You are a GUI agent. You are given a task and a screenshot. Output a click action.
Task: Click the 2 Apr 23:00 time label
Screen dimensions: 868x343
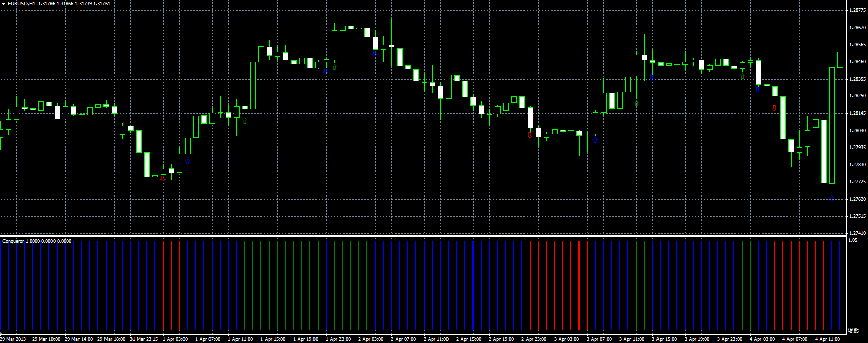[534, 339]
